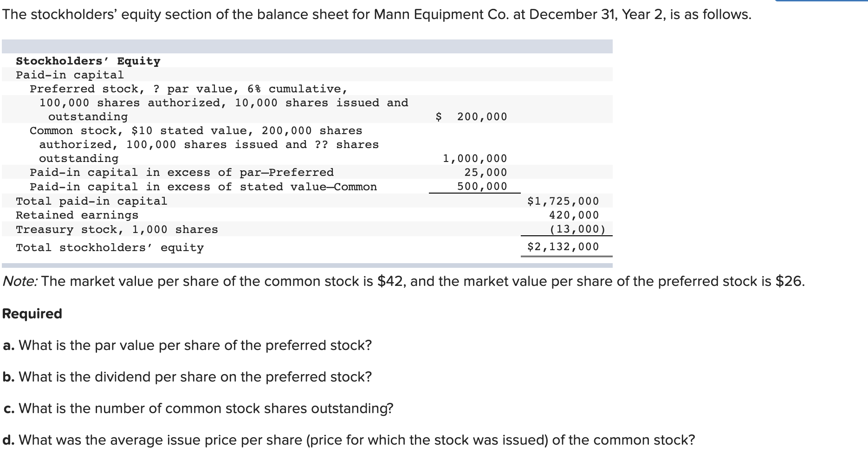Select the Paid-in capital row label
This screenshot has height=453, width=868.
pos(70,75)
